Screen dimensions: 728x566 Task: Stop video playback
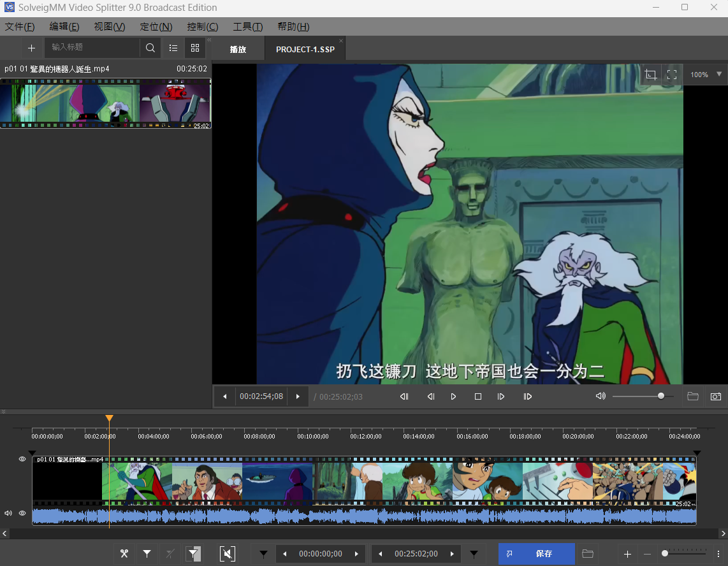pos(477,396)
